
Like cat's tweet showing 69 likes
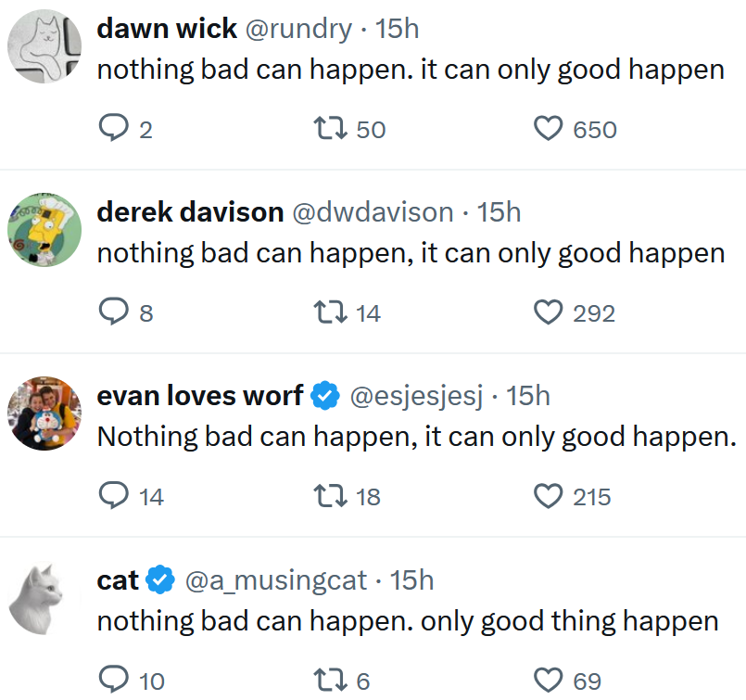(549, 680)
